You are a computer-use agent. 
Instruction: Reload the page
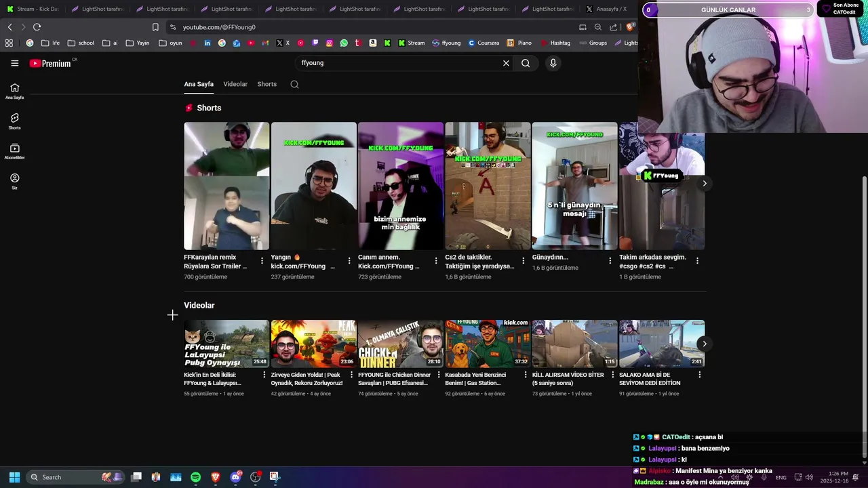tap(37, 27)
